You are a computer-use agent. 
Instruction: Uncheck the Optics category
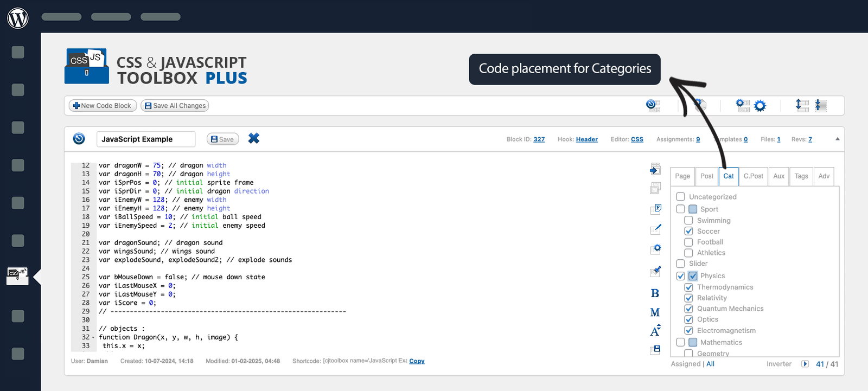688,319
